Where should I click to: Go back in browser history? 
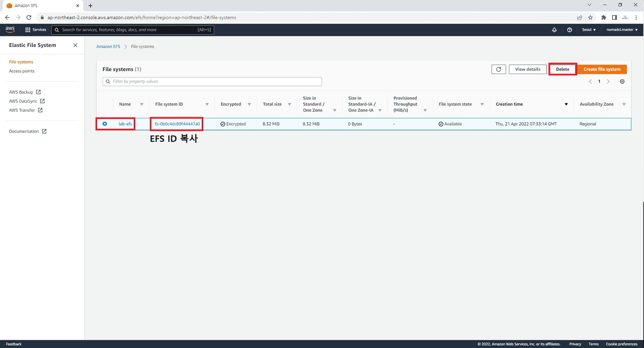coord(7,17)
